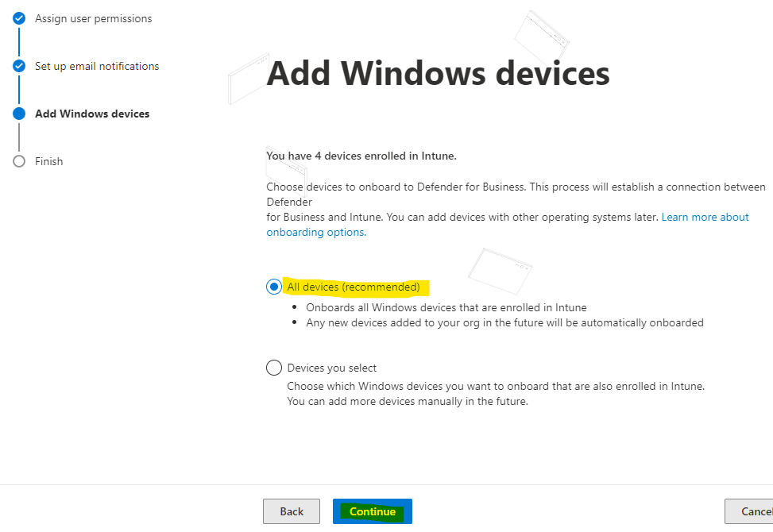Click the window illustration beside All devices option
Viewport: 773px width, 532px height.
click(x=500, y=271)
